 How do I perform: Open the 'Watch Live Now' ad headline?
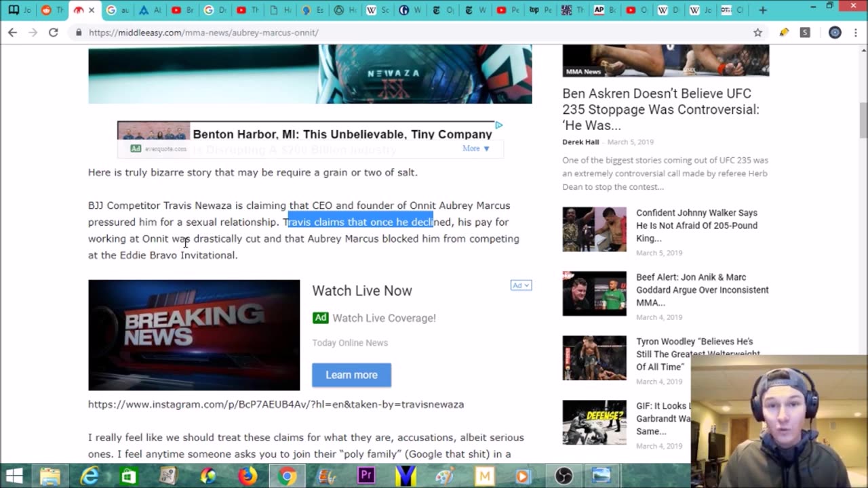point(362,291)
